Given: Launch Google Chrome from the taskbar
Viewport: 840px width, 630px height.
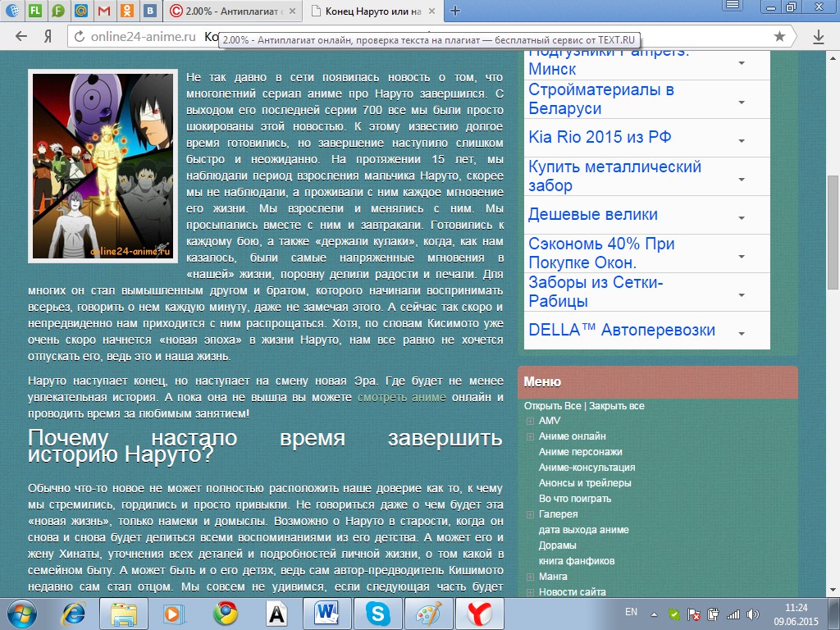Looking at the screenshot, I should pyautogui.click(x=226, y=614).
